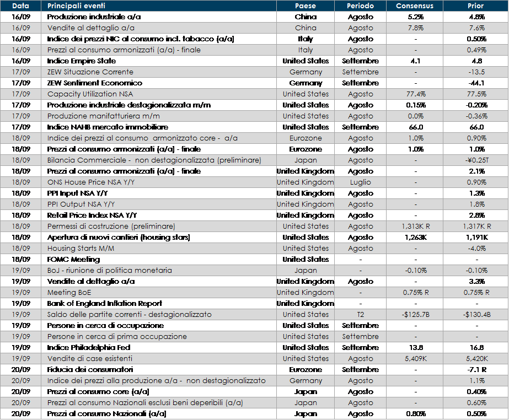Click the BoJ riunione di politica monetaria event
The width and height of the screenshot is (509, 420).
coord(109,271)
